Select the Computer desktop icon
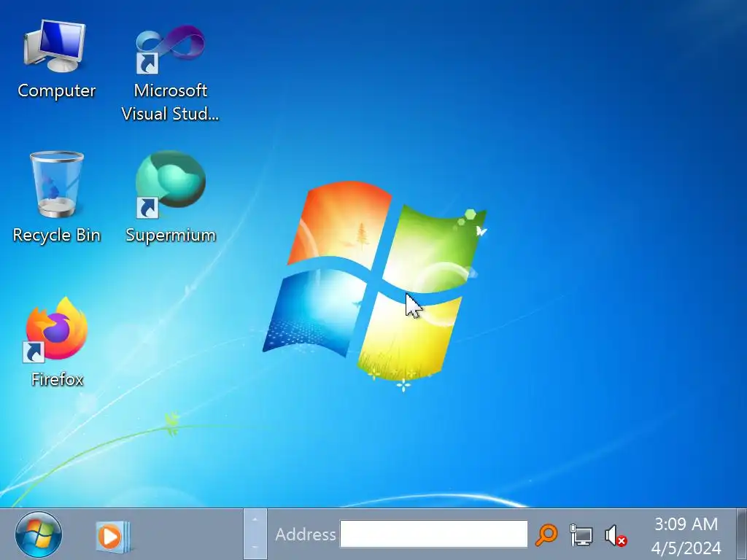 pos(55,60)
